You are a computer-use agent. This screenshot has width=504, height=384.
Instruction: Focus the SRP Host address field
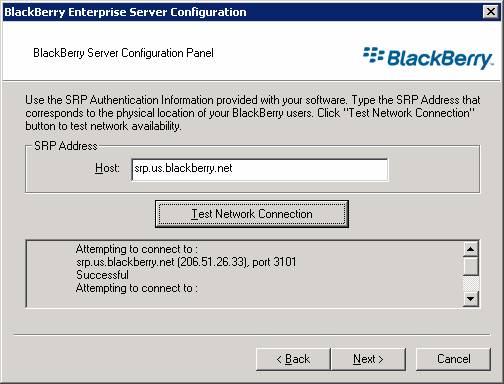260,170
